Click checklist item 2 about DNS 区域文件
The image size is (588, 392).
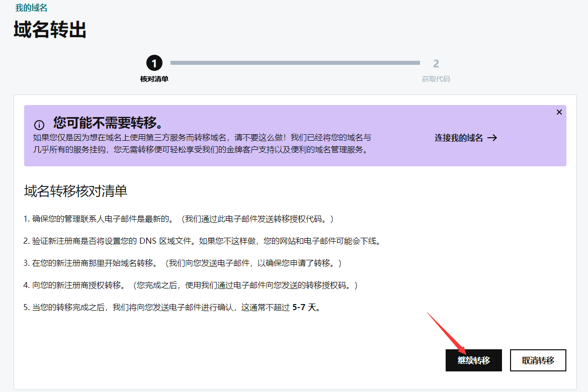[202, 241]
